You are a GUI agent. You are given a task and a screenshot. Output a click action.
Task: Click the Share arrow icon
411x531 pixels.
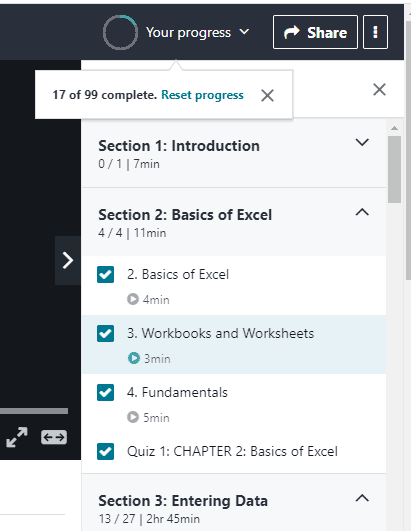point(292,32)
